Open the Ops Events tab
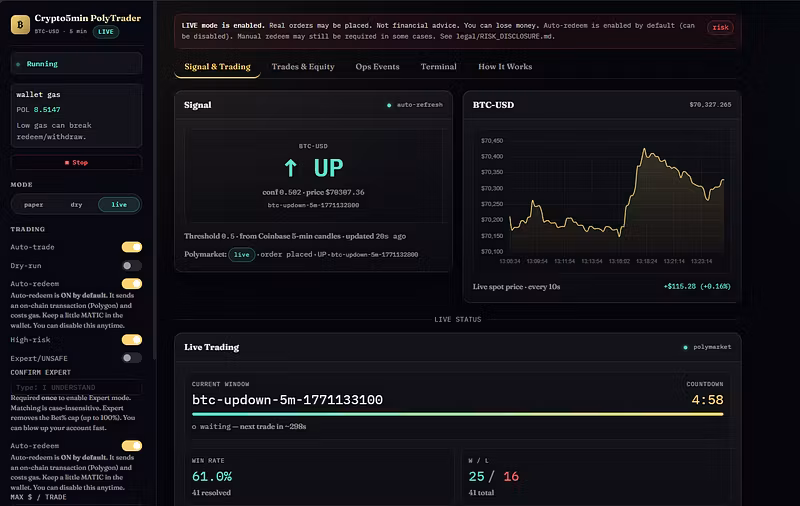800x506 pixels. 378,67
